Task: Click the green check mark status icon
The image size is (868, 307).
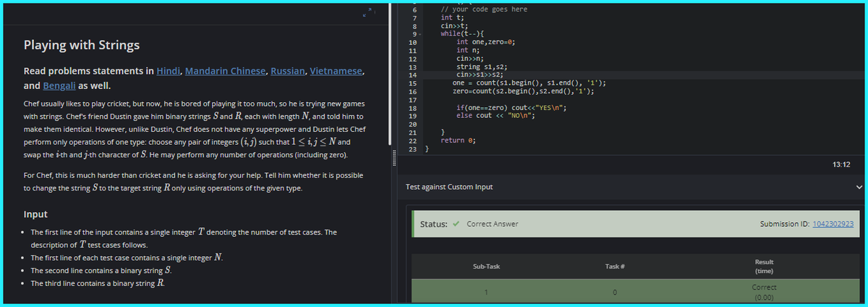Action: 456,224
